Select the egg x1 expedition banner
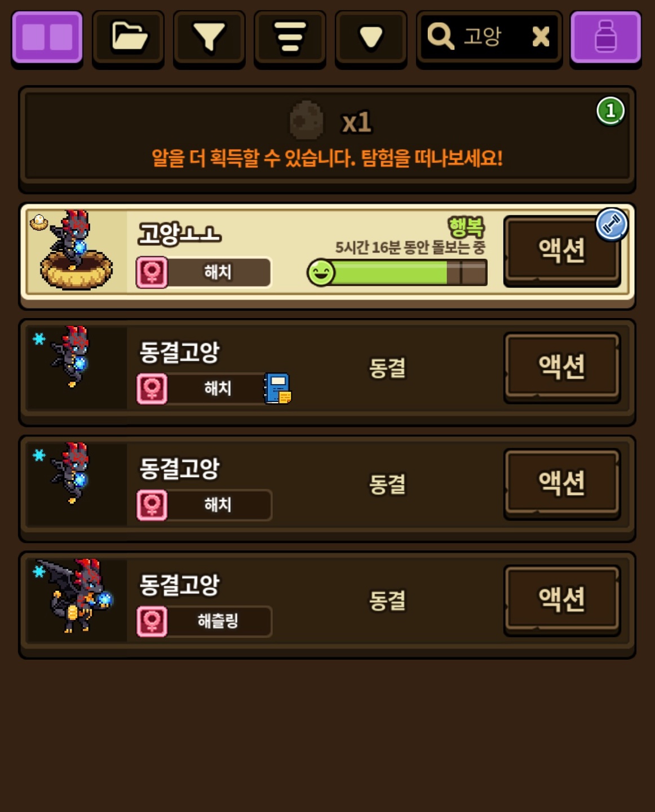 (327, 138)
